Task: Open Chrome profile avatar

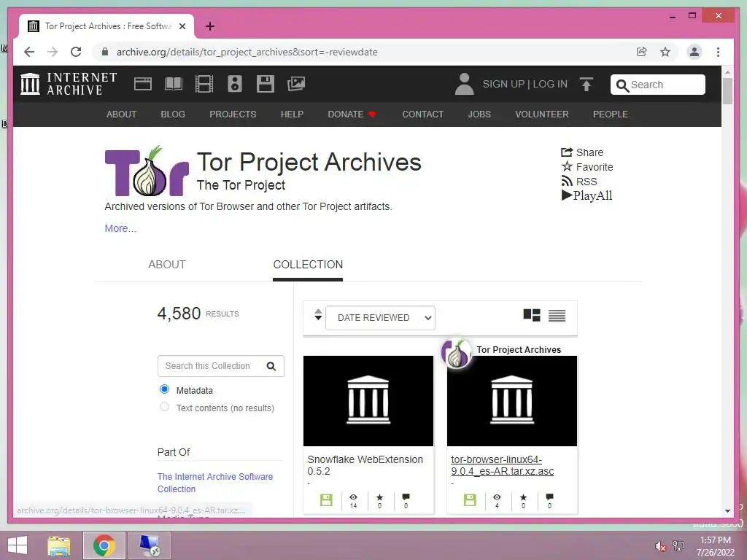Action: 694,52
